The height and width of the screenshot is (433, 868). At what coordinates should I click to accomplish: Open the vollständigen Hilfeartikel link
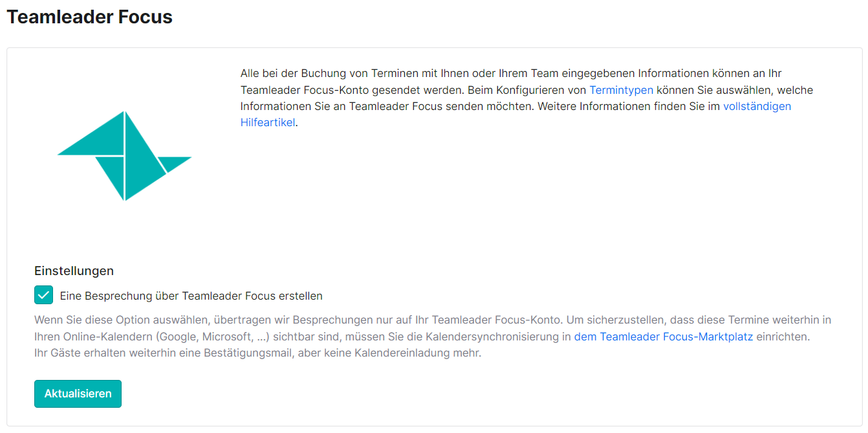coord(757,106)
